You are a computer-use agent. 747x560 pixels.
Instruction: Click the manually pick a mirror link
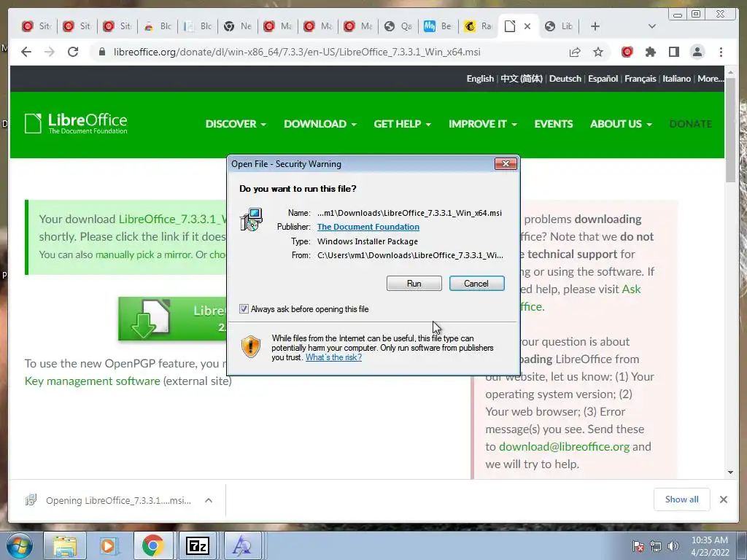coord(144,254)
